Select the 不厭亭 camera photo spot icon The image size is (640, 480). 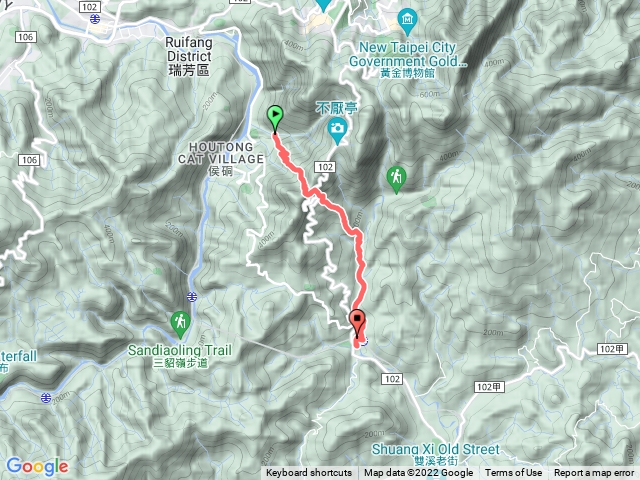pos(337,131)
